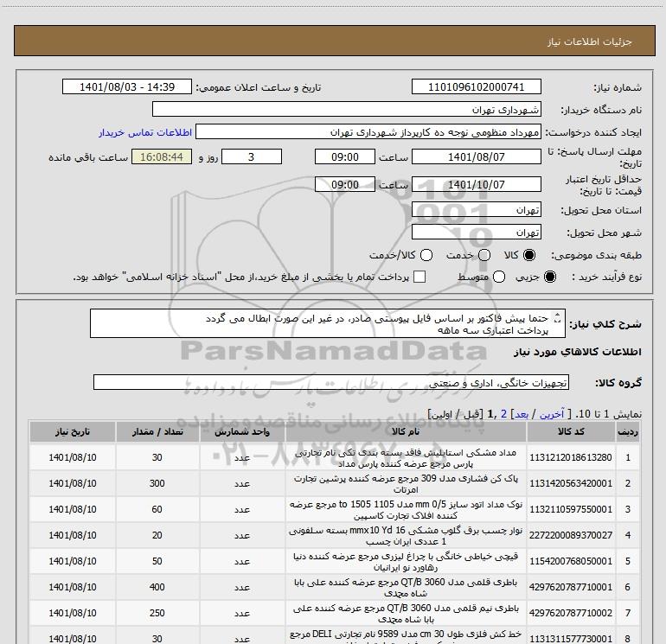
Task: Select the کالا radio button
Action: click(x=529, y=255)
